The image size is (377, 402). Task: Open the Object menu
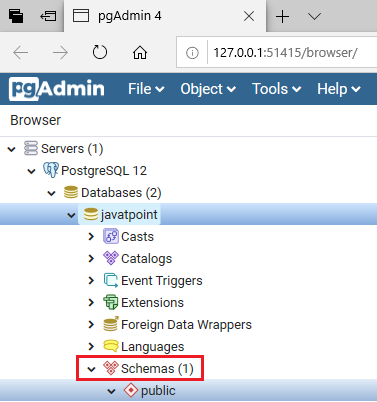coord(208,89)
